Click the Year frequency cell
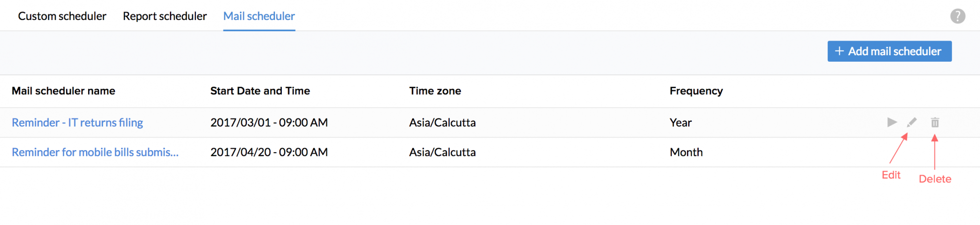 (x=681, y=122)
